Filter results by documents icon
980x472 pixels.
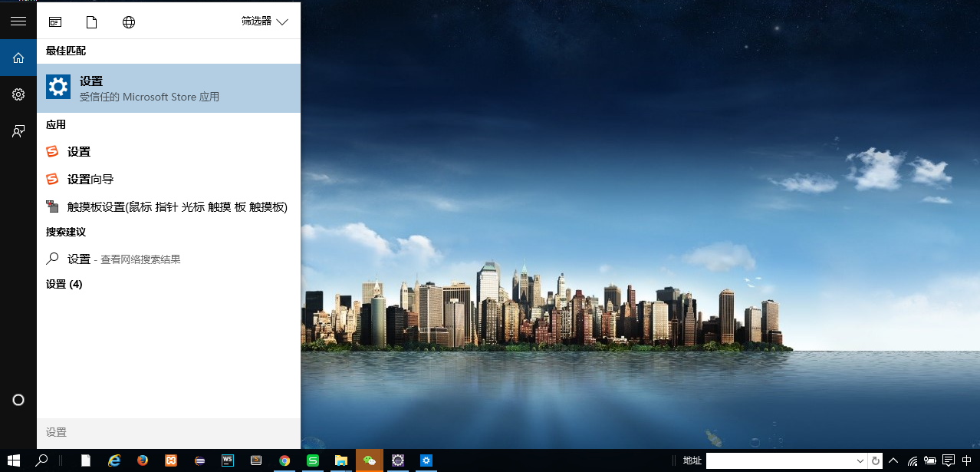tap(92, 22)
